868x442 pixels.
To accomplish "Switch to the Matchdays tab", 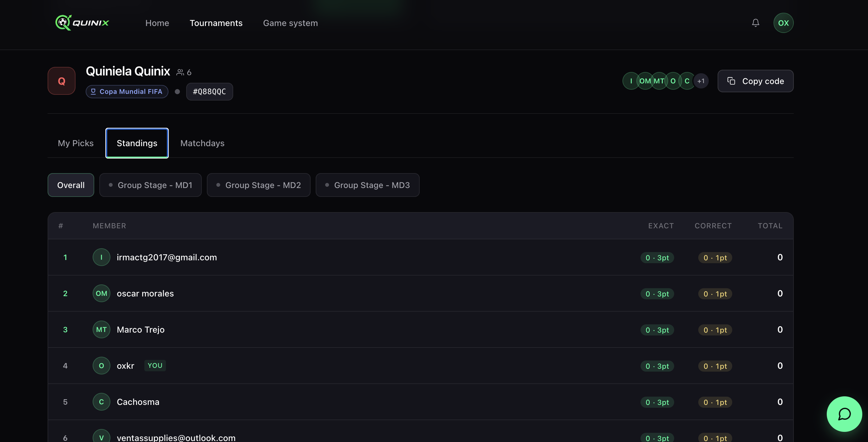I will (x=202, y=143).
